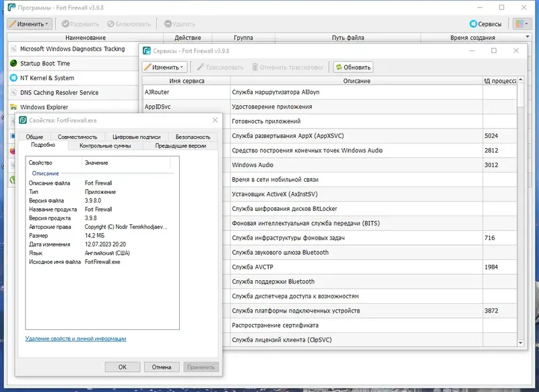
Task: Click the FortFirewall.exe properties title icon
Action: click(x=23, y=121)
